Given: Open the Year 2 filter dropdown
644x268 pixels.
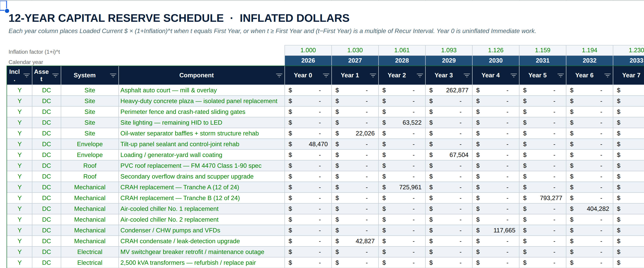Looking at the screenshot, I should coord(420,75).
